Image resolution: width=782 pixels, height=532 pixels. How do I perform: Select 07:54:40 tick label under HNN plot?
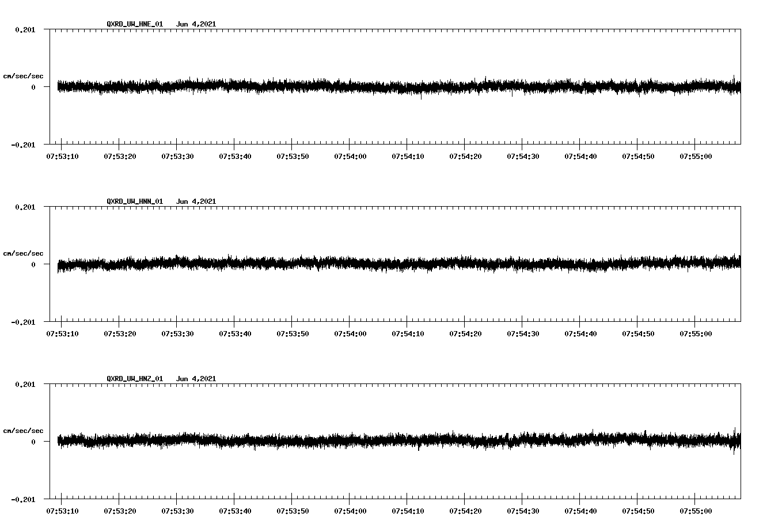[x=580, y=333]
